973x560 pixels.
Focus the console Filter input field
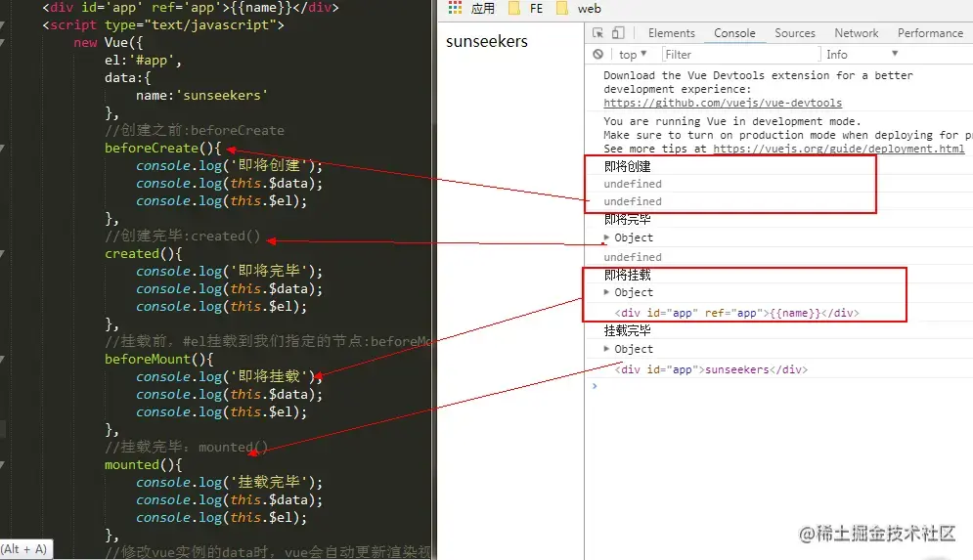coord(741,55)
